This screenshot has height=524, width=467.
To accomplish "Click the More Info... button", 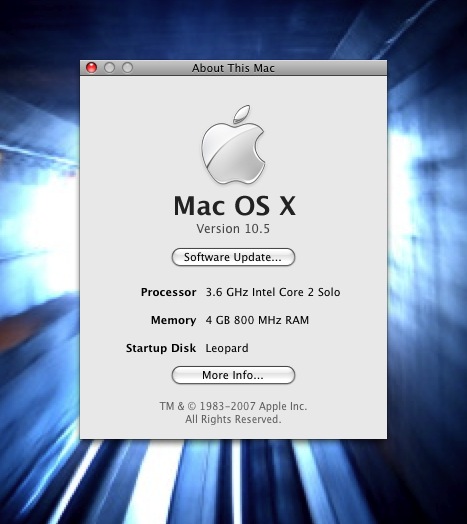I will click(233, 375).
